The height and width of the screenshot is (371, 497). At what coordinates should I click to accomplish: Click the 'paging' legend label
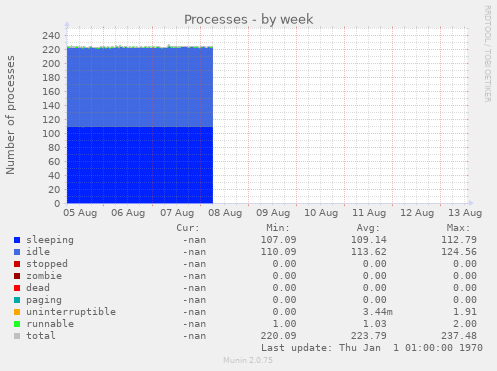(x=44, y=300)
